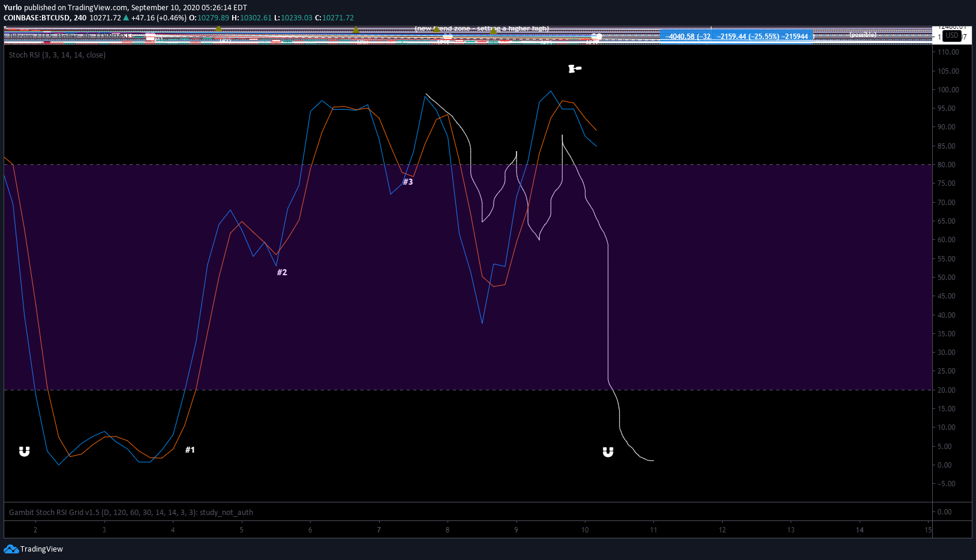Click date 13 on the time axis
The image size is (976, 560).
click(791, 529)
